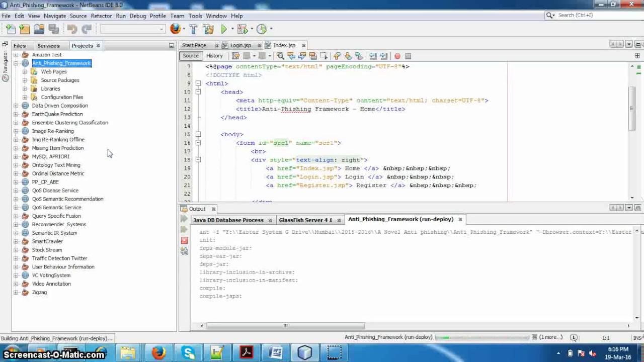Open Firefox from the Windows taskbar

coord(158,352)
